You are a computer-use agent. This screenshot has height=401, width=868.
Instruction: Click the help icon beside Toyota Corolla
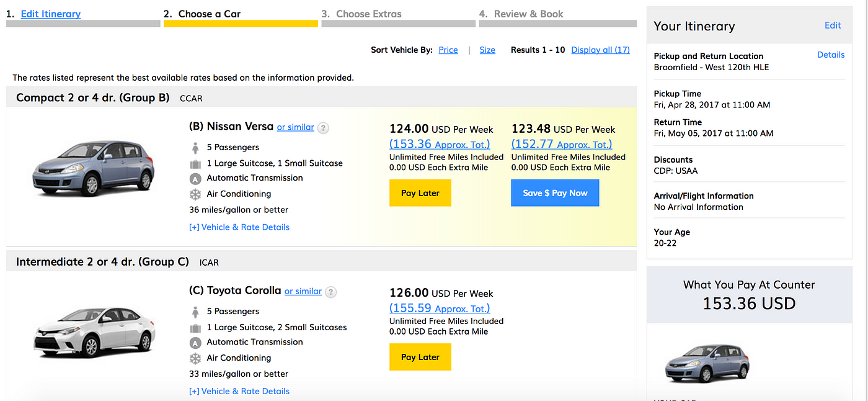pos(331,292)
